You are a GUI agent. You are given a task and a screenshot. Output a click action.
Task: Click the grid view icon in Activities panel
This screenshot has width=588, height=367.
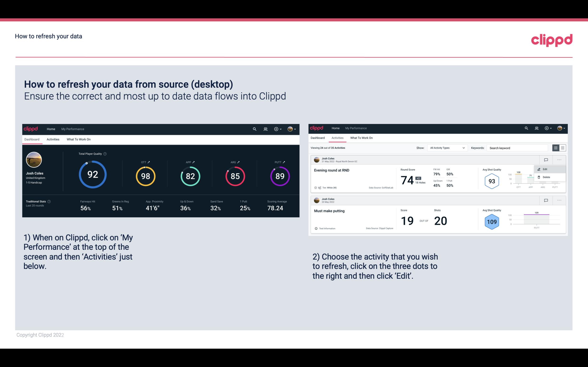(x=562, y=148)
